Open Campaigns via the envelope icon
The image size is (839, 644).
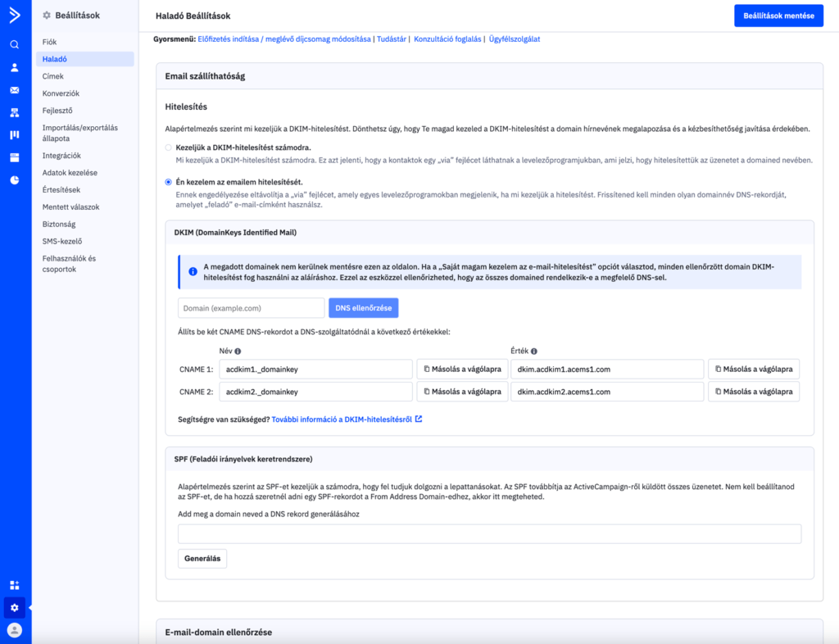point(14,90)
